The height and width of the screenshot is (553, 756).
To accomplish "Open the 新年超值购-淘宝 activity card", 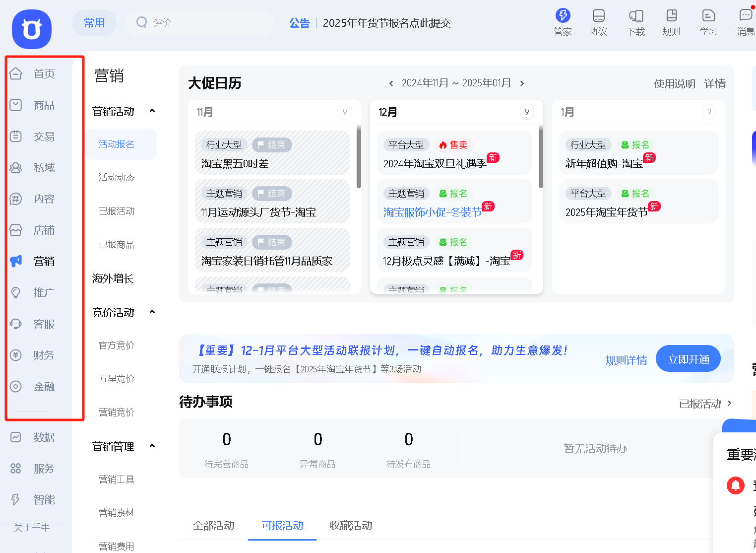I will (638, 153).
